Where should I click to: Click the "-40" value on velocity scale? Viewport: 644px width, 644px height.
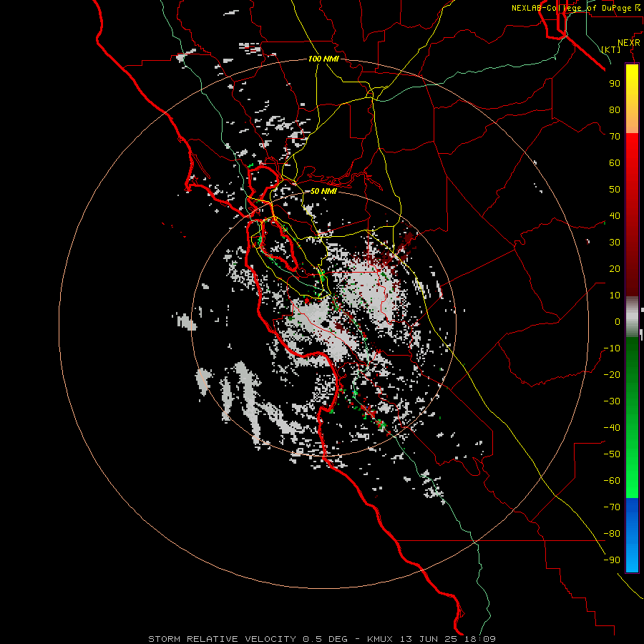click(612, 428)
